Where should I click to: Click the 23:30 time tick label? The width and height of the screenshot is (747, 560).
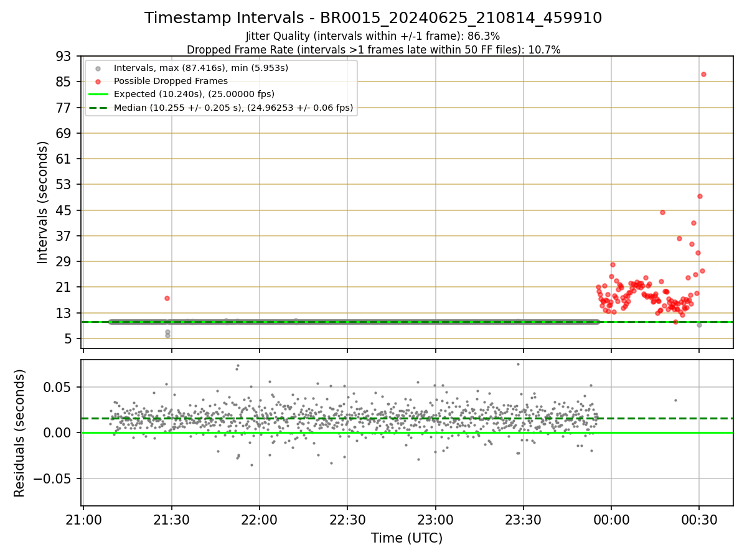pos(523,519)
